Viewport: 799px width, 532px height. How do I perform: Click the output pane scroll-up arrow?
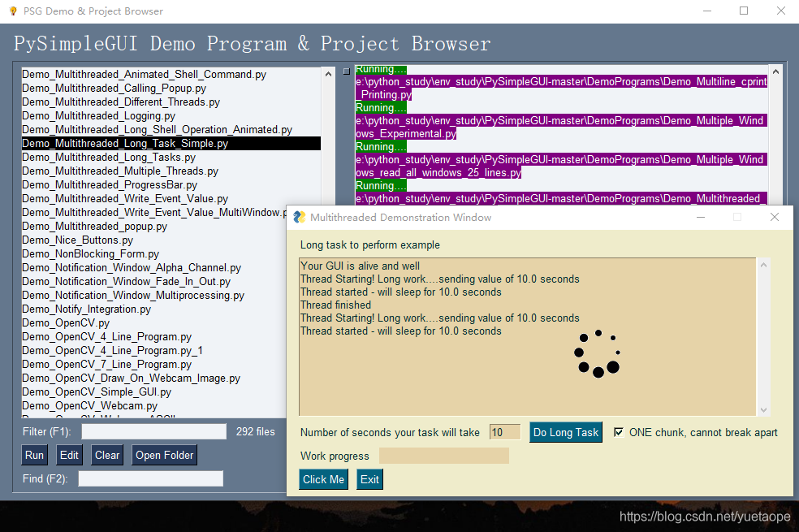tap(775, 71)
